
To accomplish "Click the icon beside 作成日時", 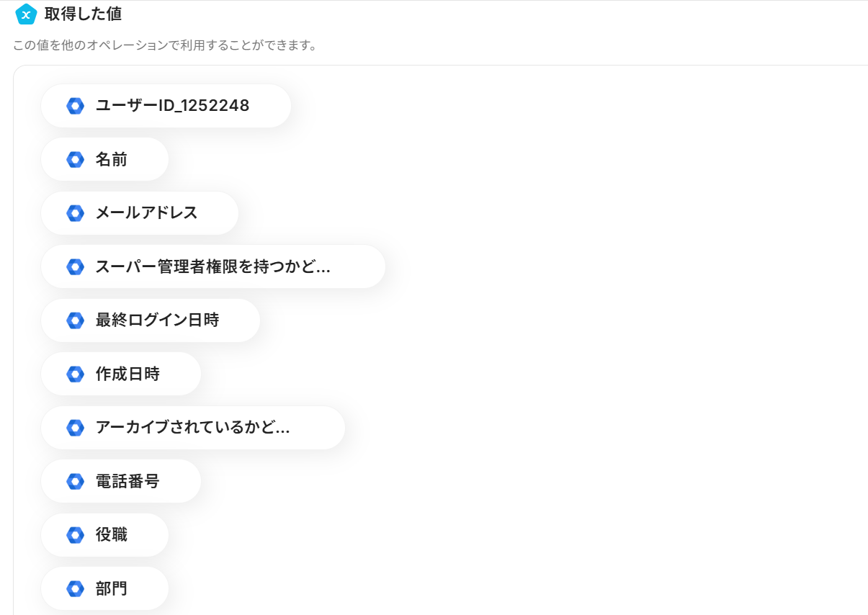I will 75,374.
